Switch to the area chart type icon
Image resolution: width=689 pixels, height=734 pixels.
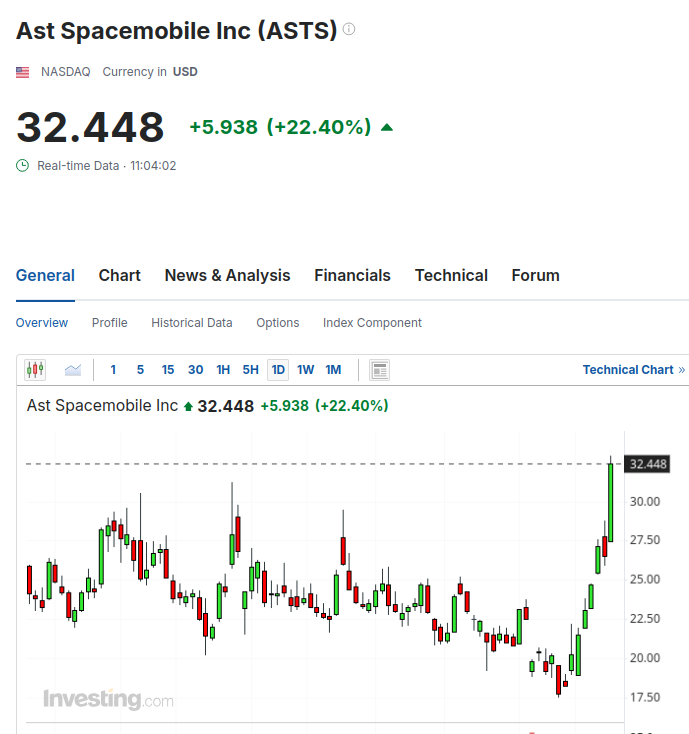(x=73, y=370)
